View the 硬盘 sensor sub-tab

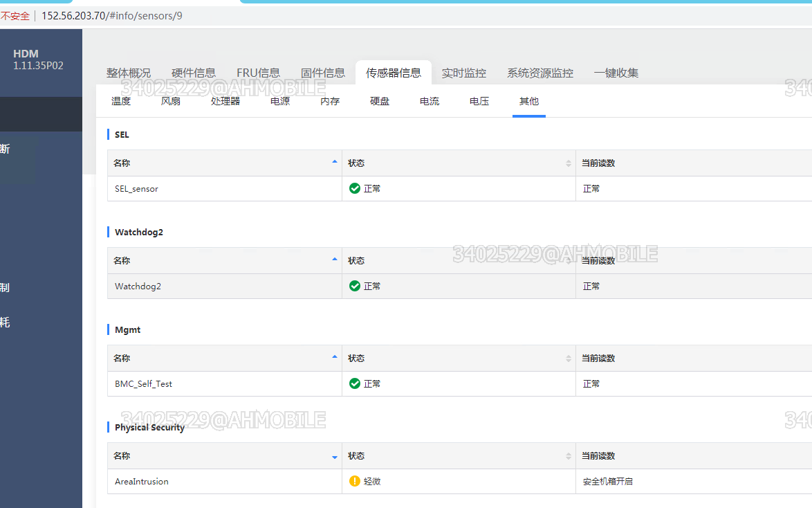pos(380,101)
